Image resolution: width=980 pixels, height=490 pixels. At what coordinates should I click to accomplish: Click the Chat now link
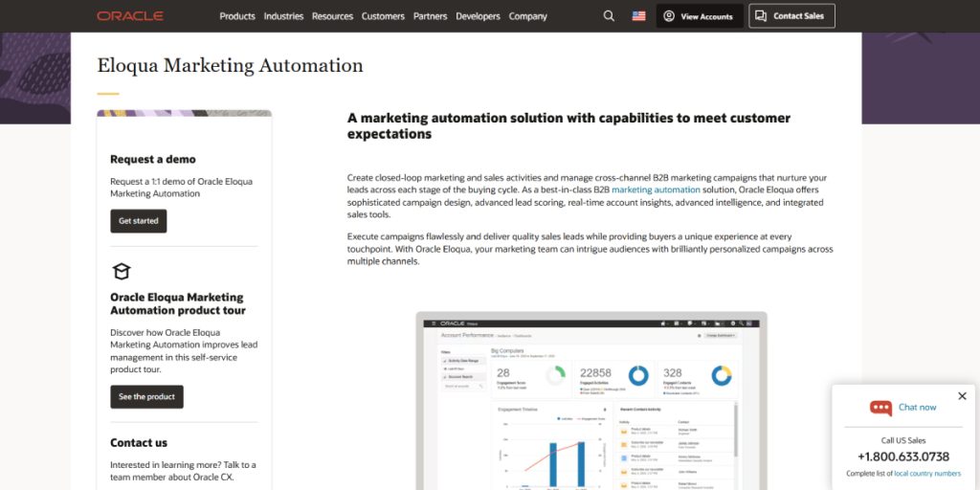point(918,408)
